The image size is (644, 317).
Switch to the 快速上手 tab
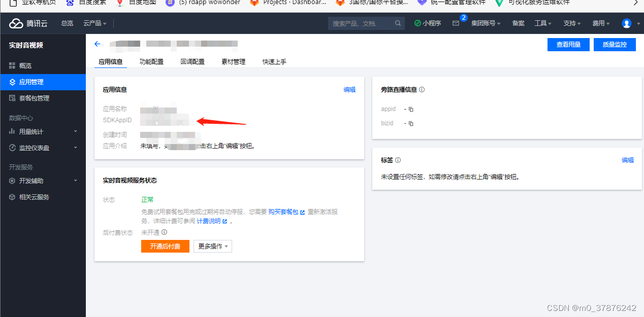(274, 61)
